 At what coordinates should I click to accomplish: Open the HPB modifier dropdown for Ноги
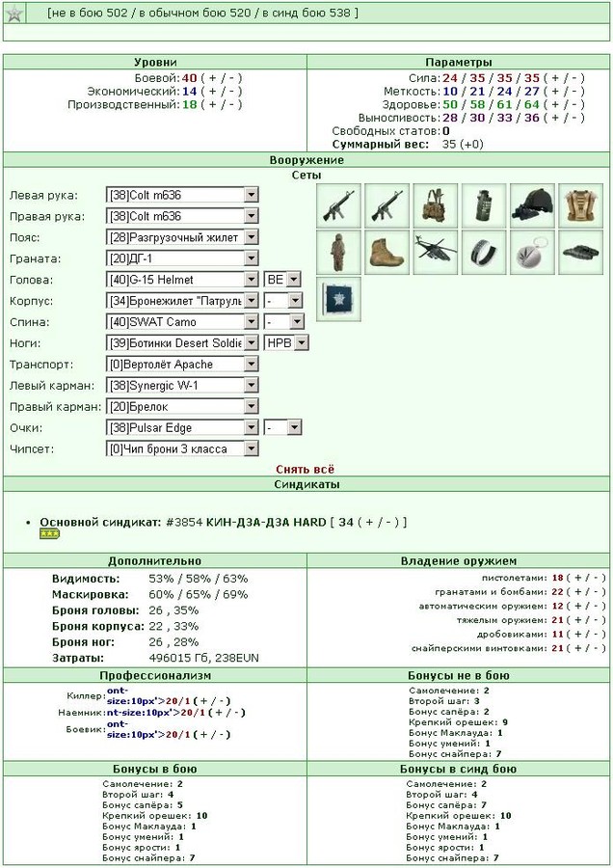pyautogui.click(x=285, y=343)
